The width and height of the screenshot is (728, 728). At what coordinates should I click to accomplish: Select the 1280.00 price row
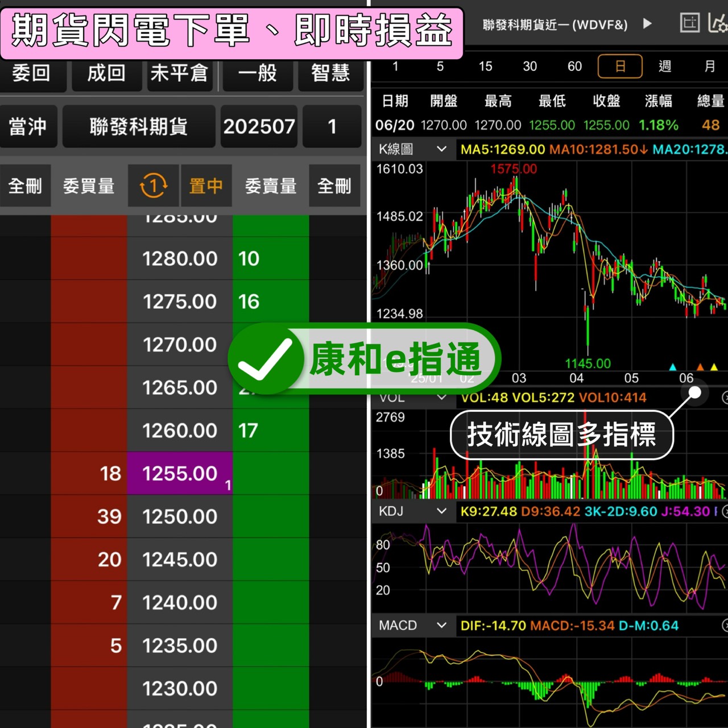click(180, 259)
